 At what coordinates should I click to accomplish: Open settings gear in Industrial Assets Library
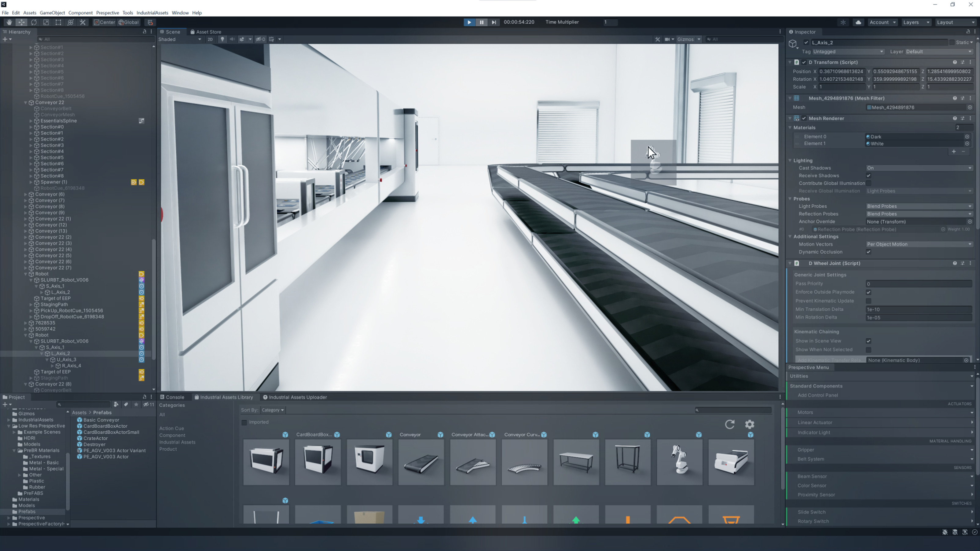coord(750,424)
